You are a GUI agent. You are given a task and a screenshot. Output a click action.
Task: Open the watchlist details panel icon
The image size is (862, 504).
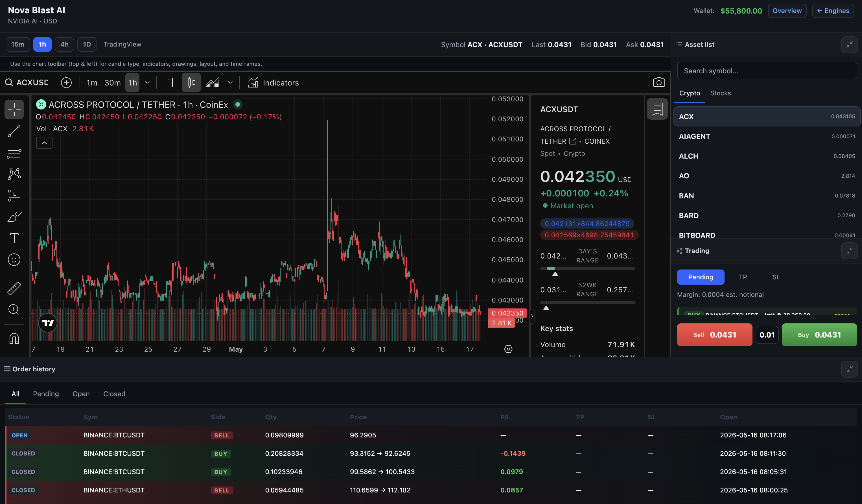[x=657, y=109]
